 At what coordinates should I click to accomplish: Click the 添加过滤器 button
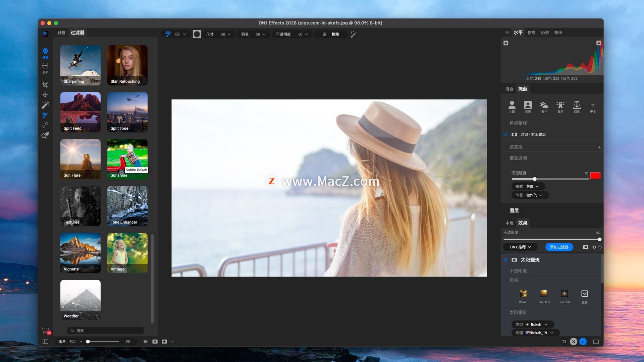click(x=559, y=247)
